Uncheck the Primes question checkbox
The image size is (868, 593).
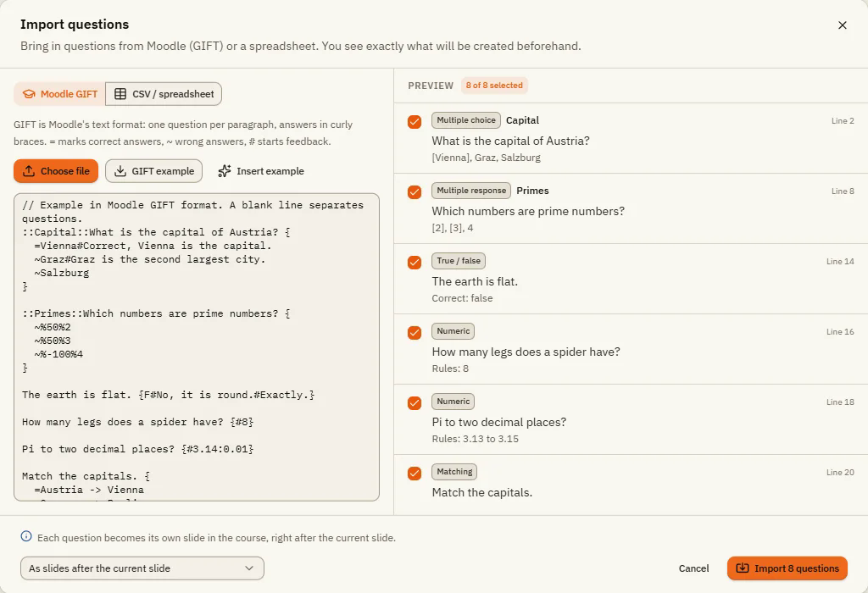414,192
